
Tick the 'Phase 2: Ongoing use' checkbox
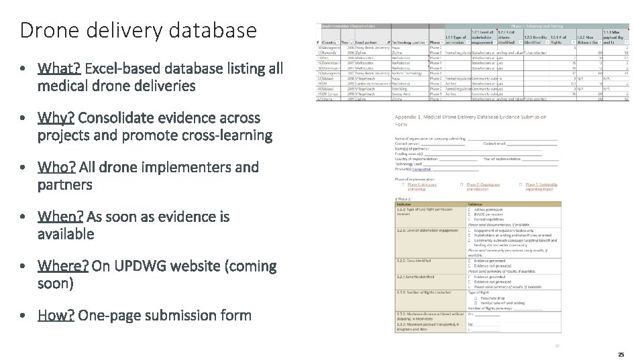462,185
